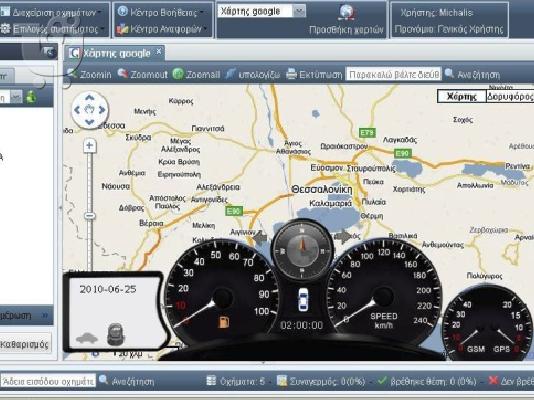Screen dimensions: 534x400
Task: Click the right turn arrow indicator
Action: [x=344, y=237]
